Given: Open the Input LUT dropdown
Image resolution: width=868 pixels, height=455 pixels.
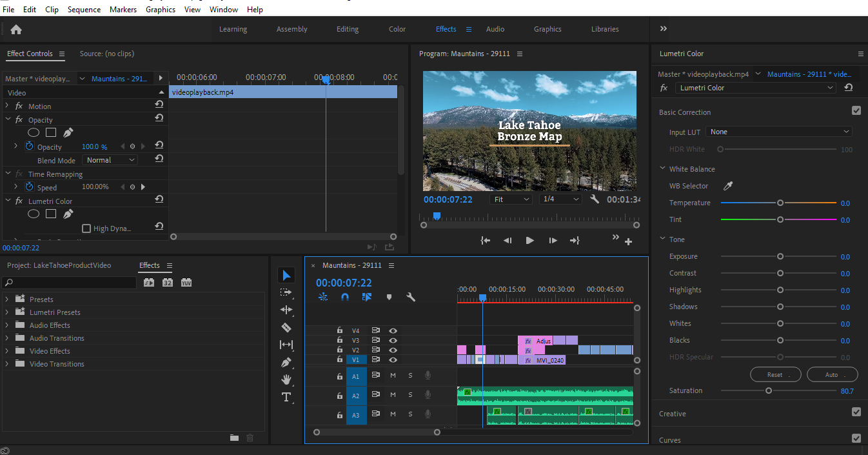Looking at the screenshot, I should [779, 132].
